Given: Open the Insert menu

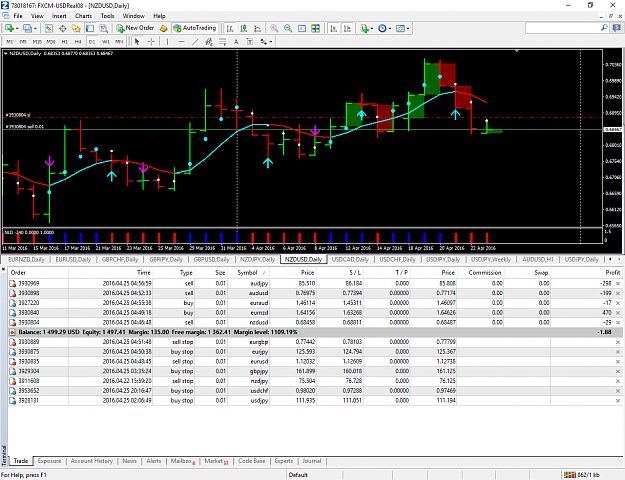Looking at the screenshot, I should [x=59, y=16].
